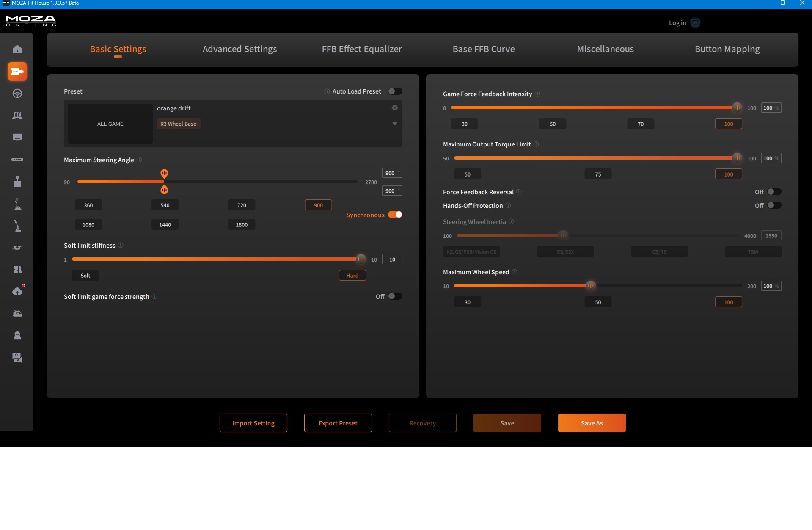812x530 pixels.
Task: Click info icon beside Game Force Feedback Intensity
Action: coord(537,94)
